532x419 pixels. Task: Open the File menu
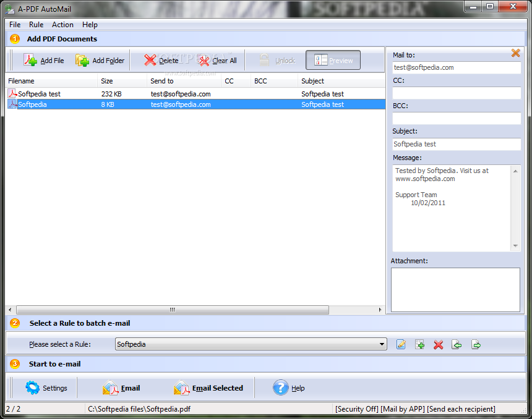click(15, 25)
